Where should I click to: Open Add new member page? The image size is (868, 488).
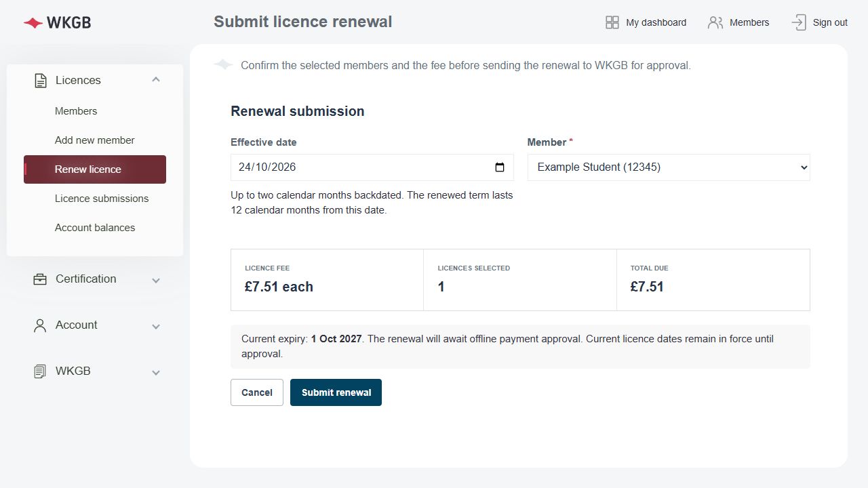[x=95, y=140]
